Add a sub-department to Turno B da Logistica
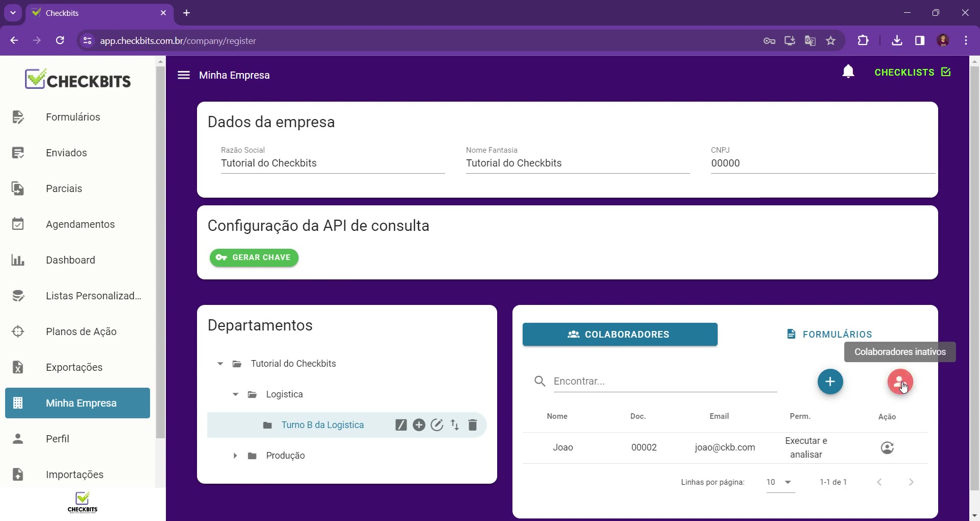The height and width of the screenshot is (521, 980). tap(419, 425)
